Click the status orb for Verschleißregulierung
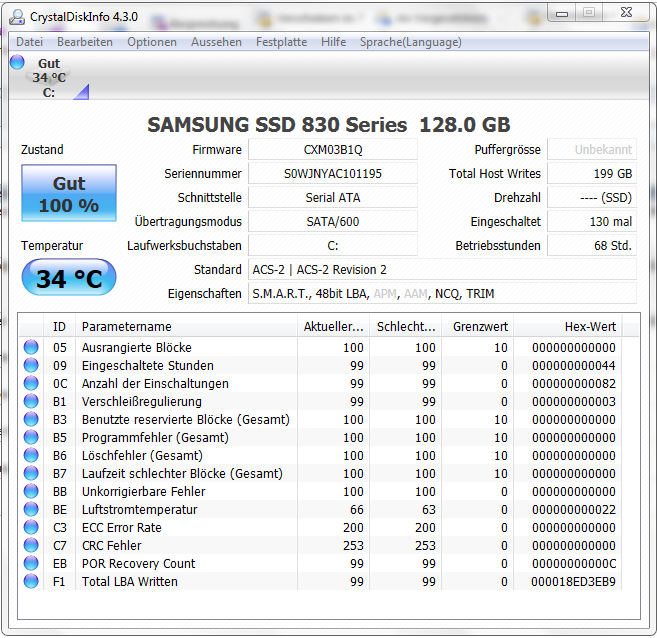 (x=31, y=401)
